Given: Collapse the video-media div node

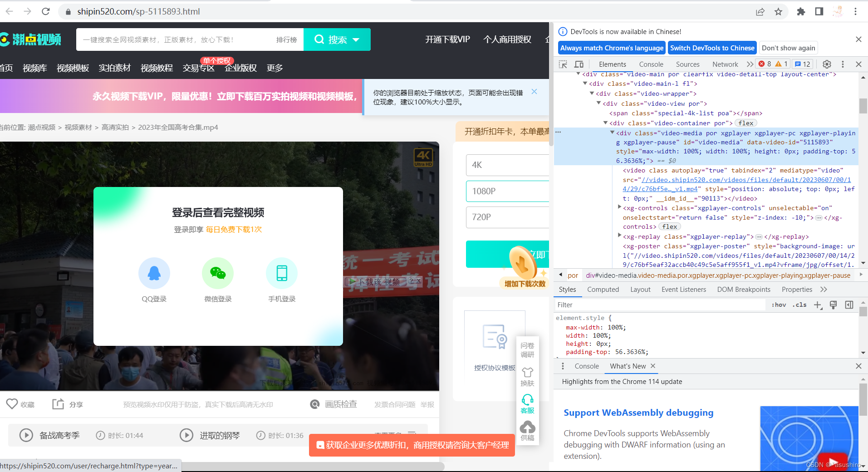Looking at the screenshot, I should [x=612, y=133].
